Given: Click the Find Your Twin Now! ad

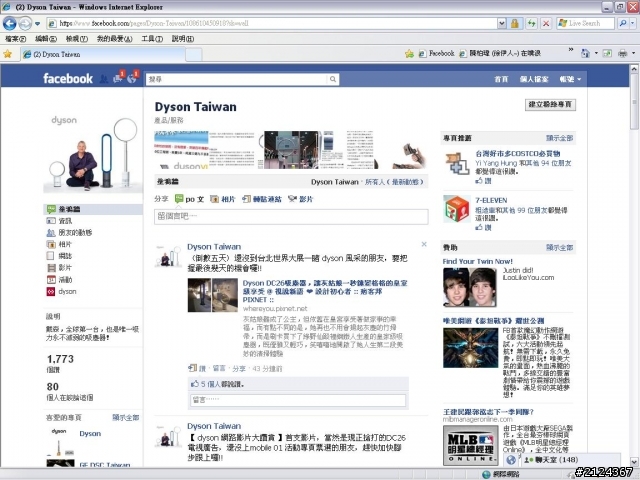Looking at the screenshot, I should [x=478, y=262].
